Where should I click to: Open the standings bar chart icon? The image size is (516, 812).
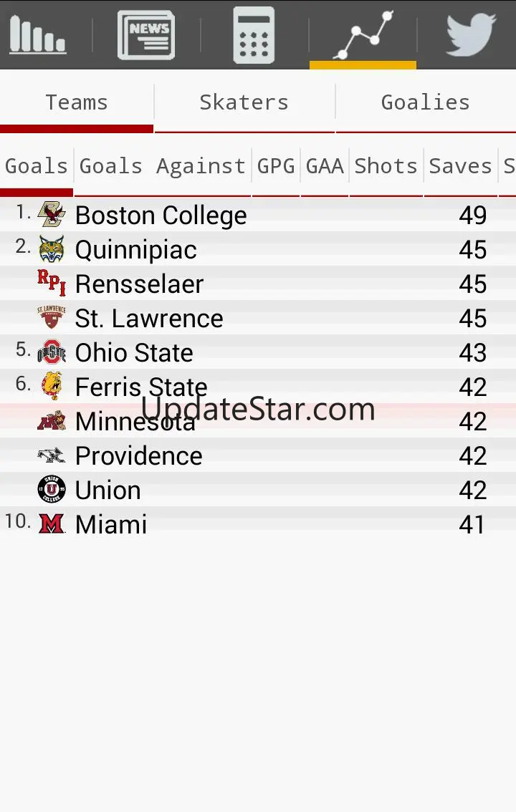(x=38, y=35)
